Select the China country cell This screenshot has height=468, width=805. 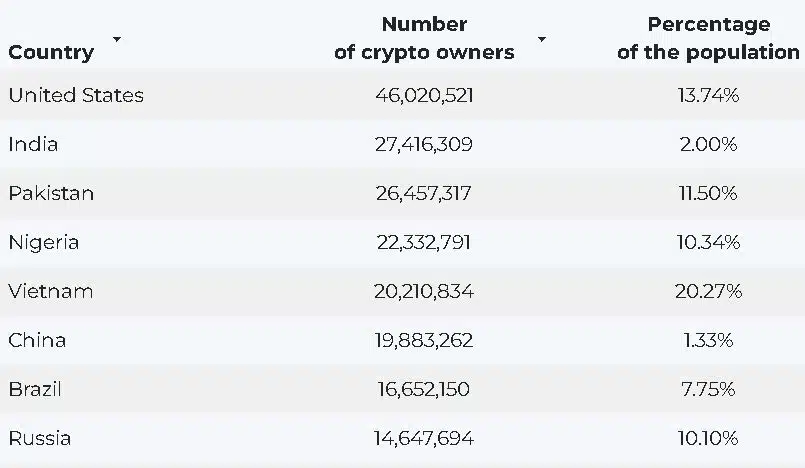tap(37, 340)
